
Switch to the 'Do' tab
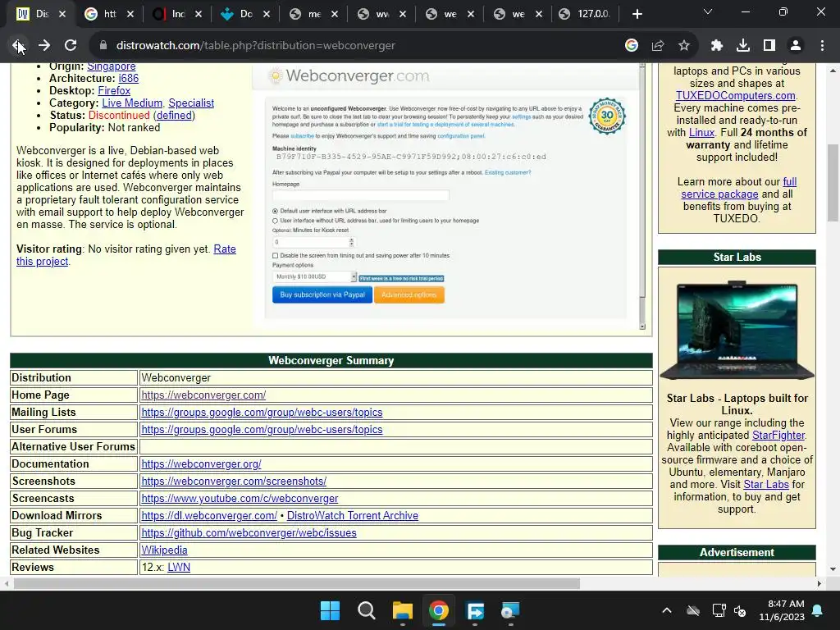[x=246, y=14]
